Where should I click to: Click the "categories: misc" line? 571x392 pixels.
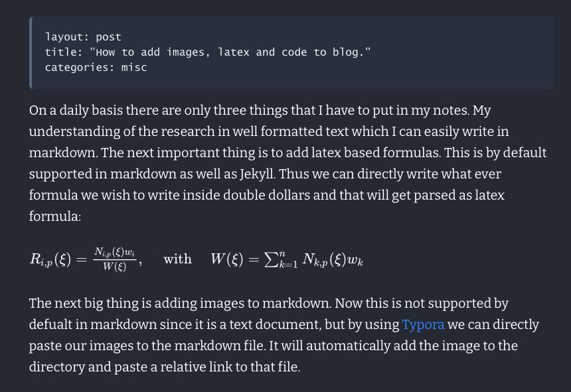point(96,68)
